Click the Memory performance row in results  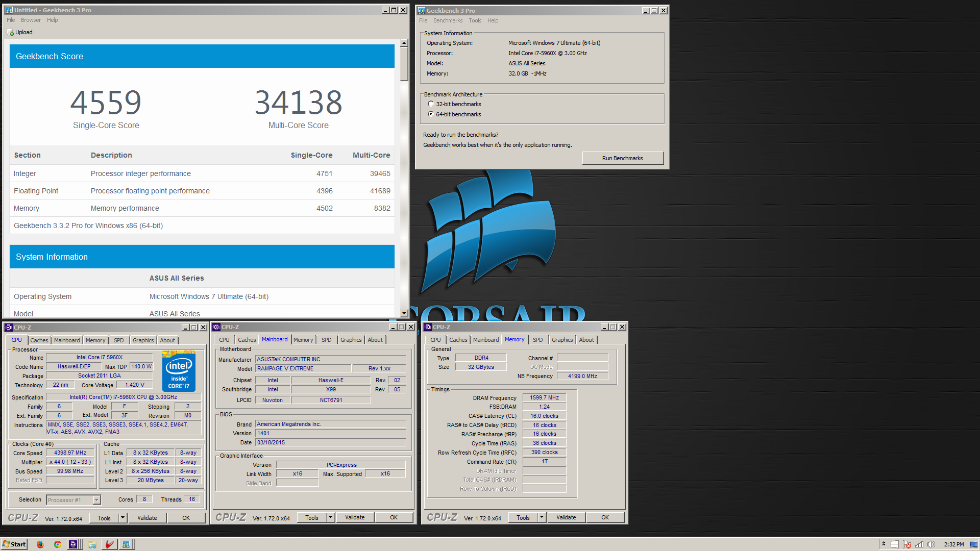tap(202, 208)
